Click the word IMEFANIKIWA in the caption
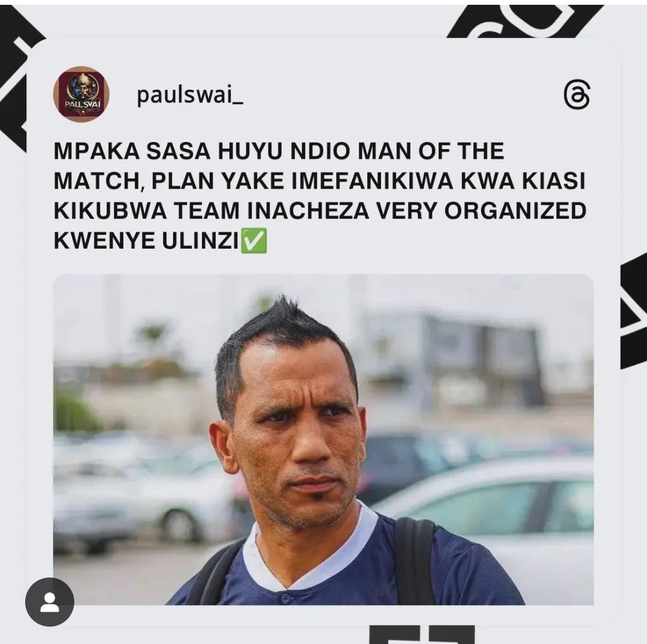Image resolution: width=647 pixels, height=644 pixels. point(372,181)
